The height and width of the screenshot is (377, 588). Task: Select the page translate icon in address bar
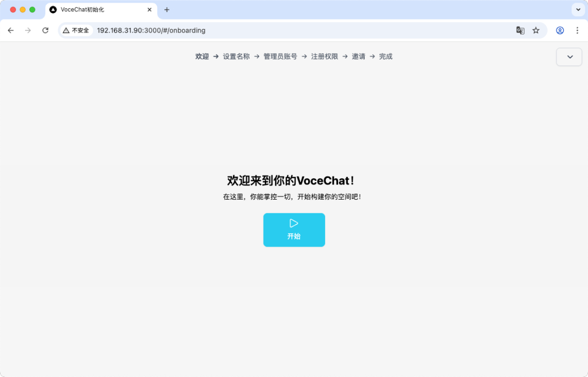click(x=520, y=30)
